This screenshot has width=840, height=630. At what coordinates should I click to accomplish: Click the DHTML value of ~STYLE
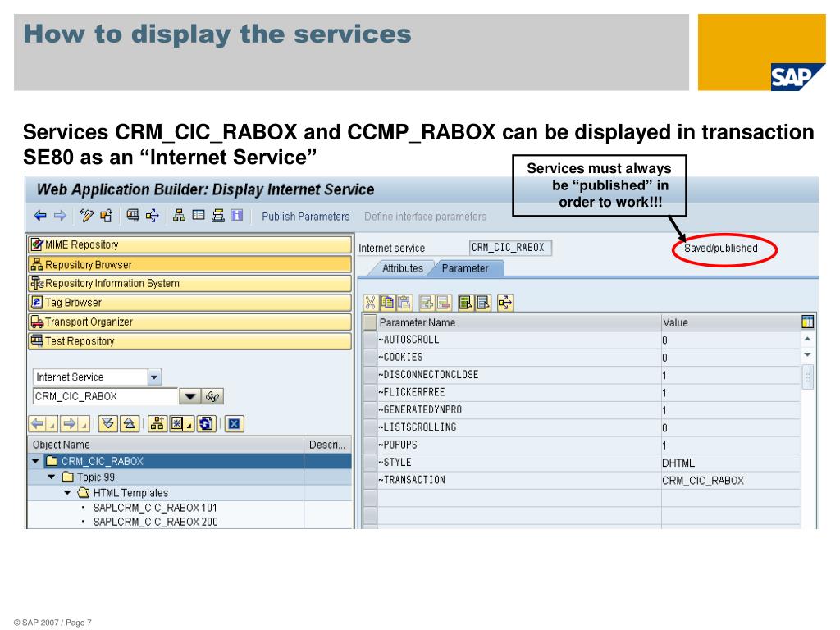click(678, 463)
